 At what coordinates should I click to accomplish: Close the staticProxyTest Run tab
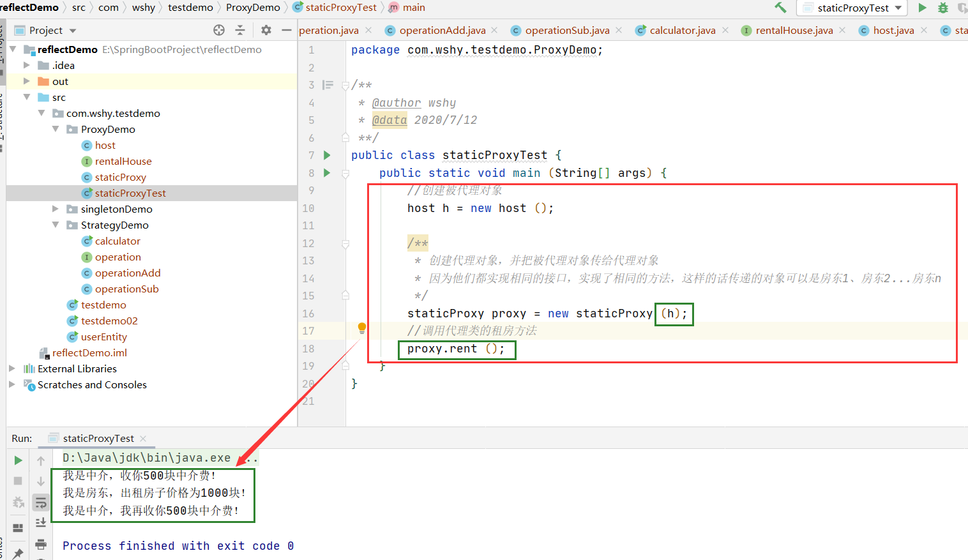click(143, 438)
